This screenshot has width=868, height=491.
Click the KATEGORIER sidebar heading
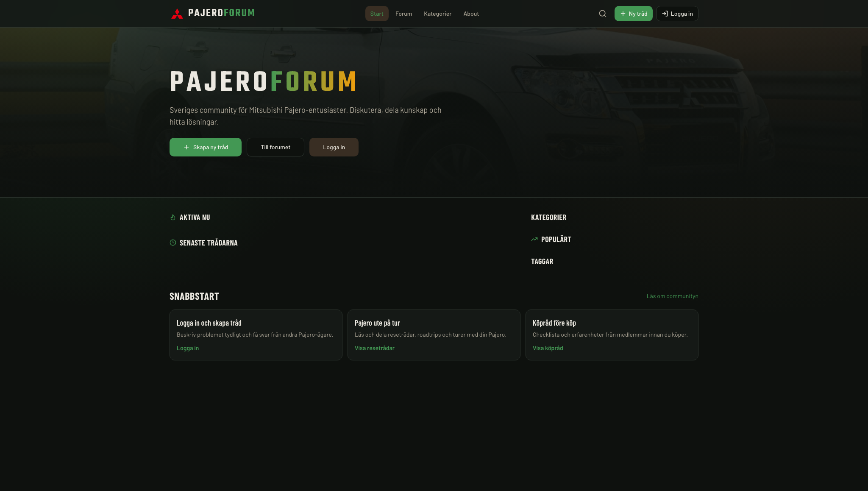(x=548, y=217)
